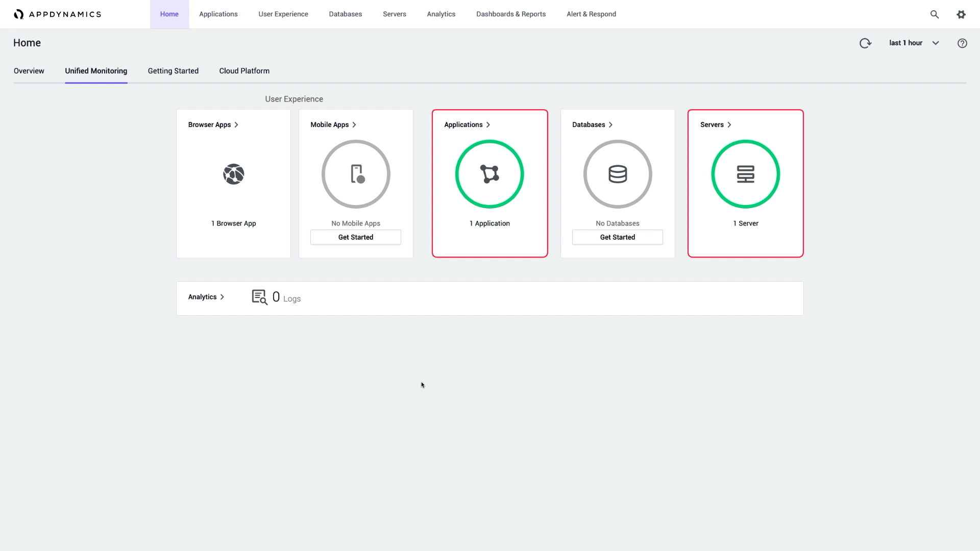
Task: Open the help question mark icon
Action: [962, 43]
